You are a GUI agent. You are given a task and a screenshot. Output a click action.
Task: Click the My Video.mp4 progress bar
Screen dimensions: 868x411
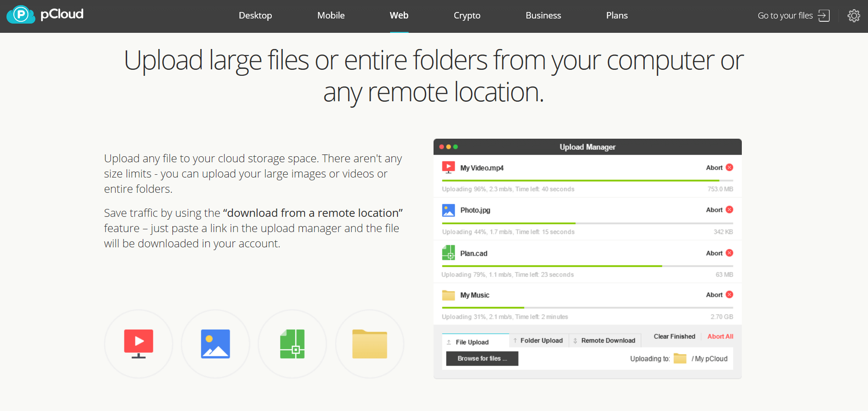(x=587, y=180)
